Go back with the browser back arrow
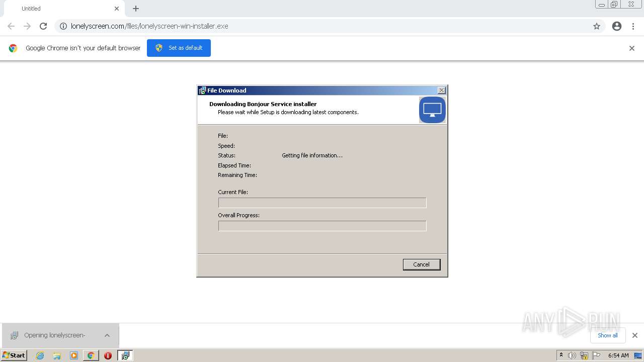644x362 pixels. [x=11, y=26]
